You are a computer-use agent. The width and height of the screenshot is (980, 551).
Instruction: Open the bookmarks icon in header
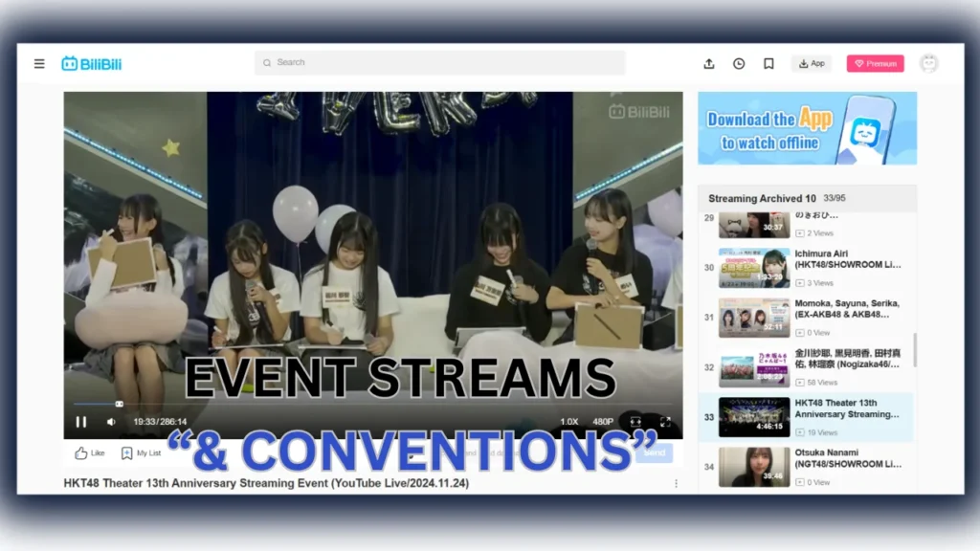click(x=768, y=64)
